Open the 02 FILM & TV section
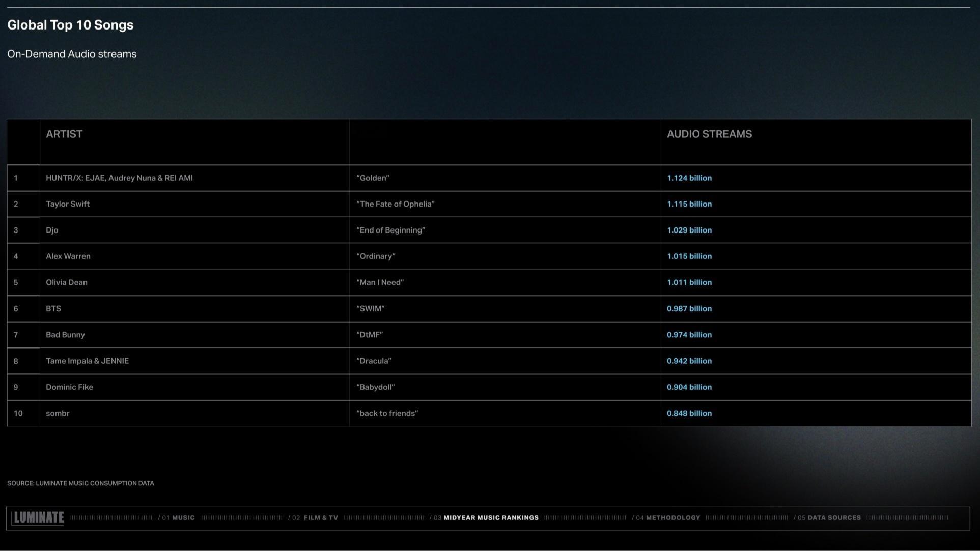The image size is (980, 551). click(313, 518)
